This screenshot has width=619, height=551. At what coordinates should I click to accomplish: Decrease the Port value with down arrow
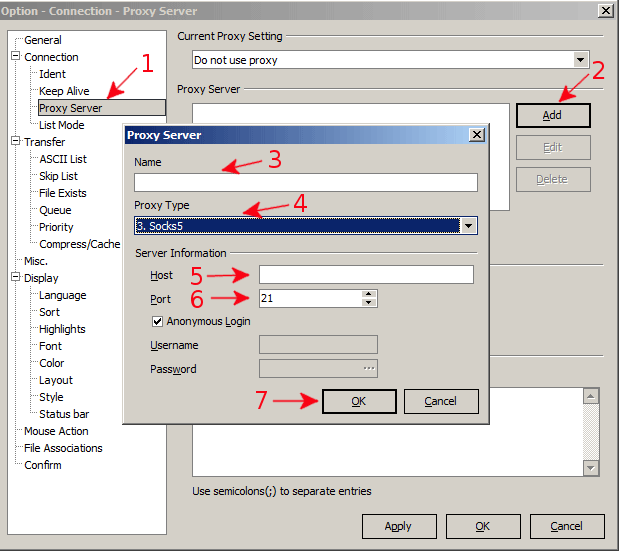click(x=369, y=303)
